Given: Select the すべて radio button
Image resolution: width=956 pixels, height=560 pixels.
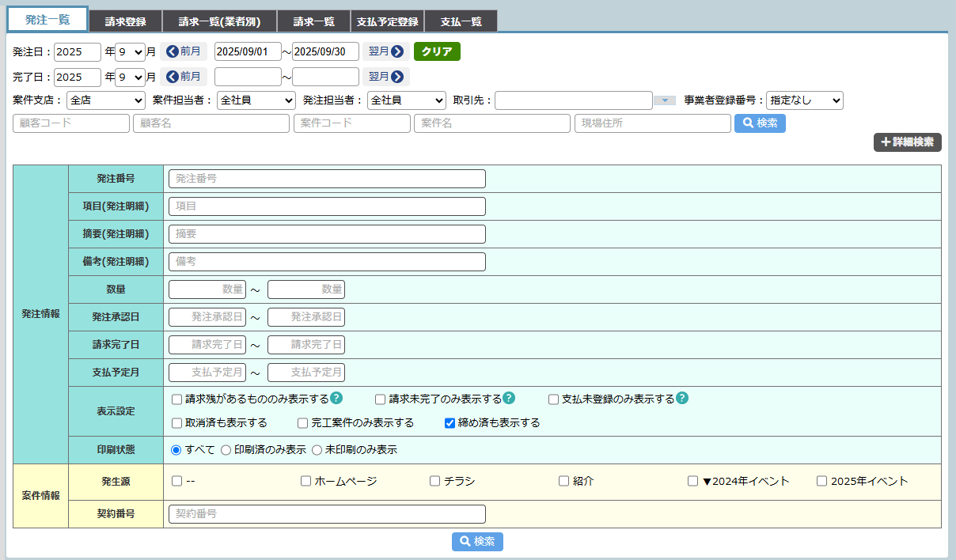Looking at the screenshot, I should click(176, 450).
